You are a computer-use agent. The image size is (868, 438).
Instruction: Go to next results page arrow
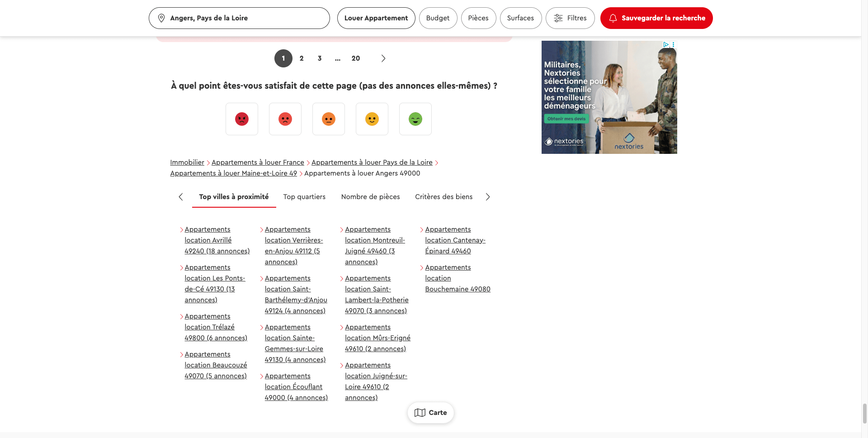tap(383, 58)
